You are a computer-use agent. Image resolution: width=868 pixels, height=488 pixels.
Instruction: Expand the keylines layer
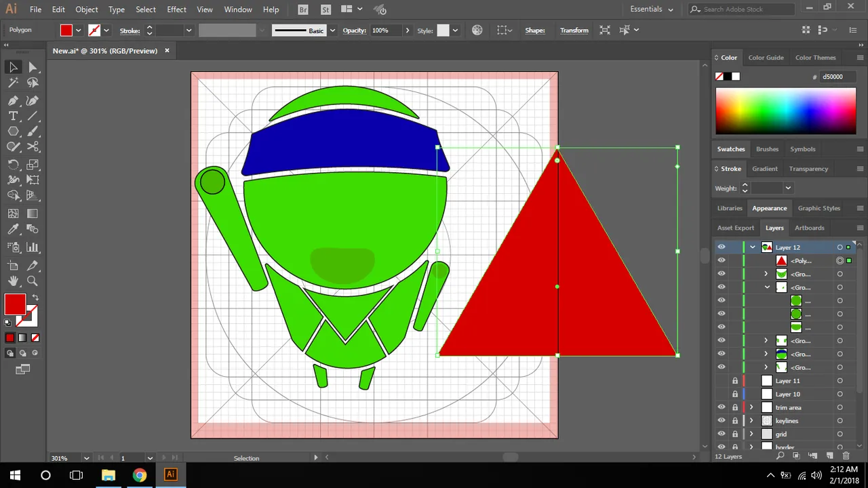point(751,421)
